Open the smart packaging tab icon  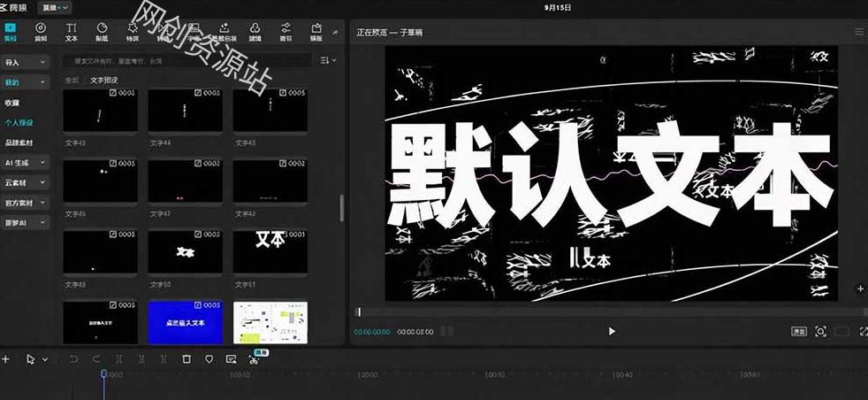click(x=225, y=32)
